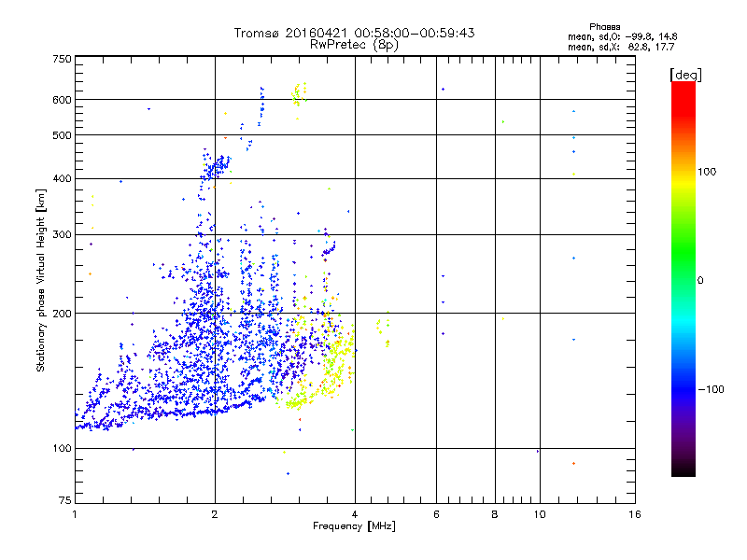This screenshot has width=747, height=560.
Task: Click the yellow-green echo cluster above 600 km
Action: coord(299,94)
